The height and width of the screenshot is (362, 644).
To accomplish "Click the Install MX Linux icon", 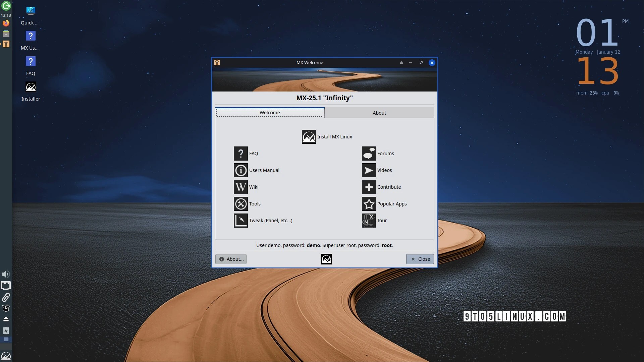I will coord(309,137).
